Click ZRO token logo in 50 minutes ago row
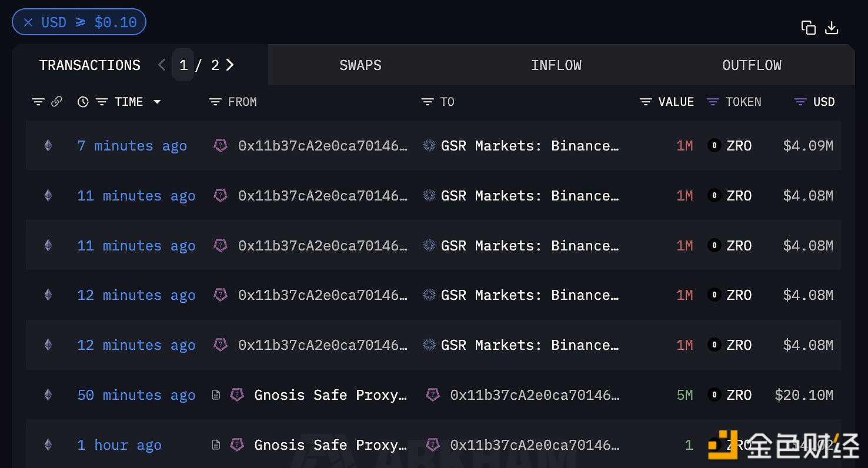The width and height of the screenshot is (868, 468). pyautogui.click(x=714, y=395)
